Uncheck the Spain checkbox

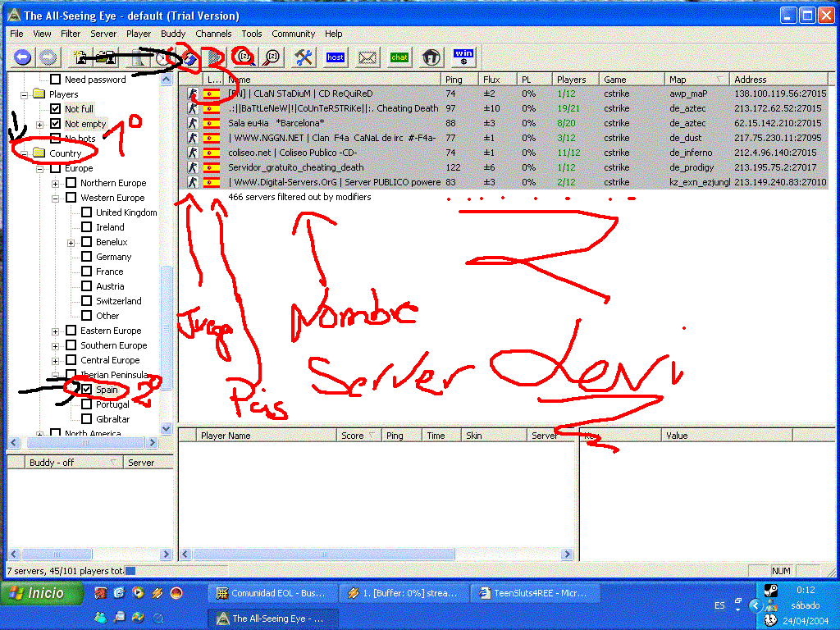[86, 390]
